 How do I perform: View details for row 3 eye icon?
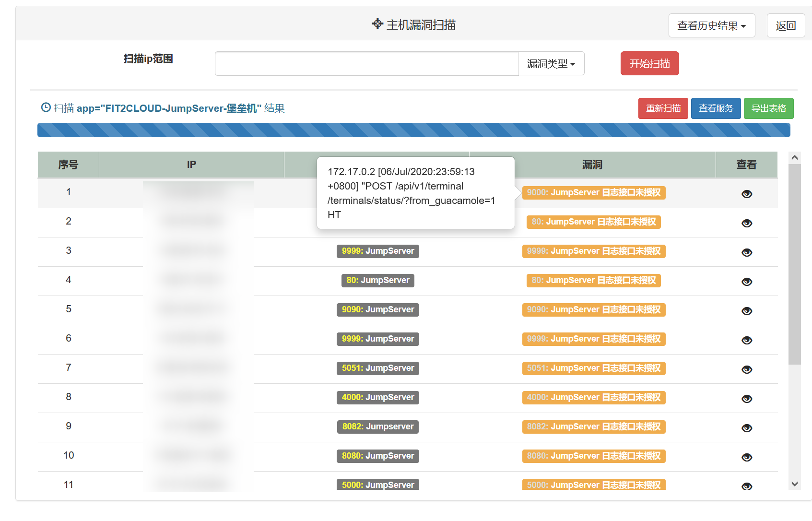coord(746,252)
